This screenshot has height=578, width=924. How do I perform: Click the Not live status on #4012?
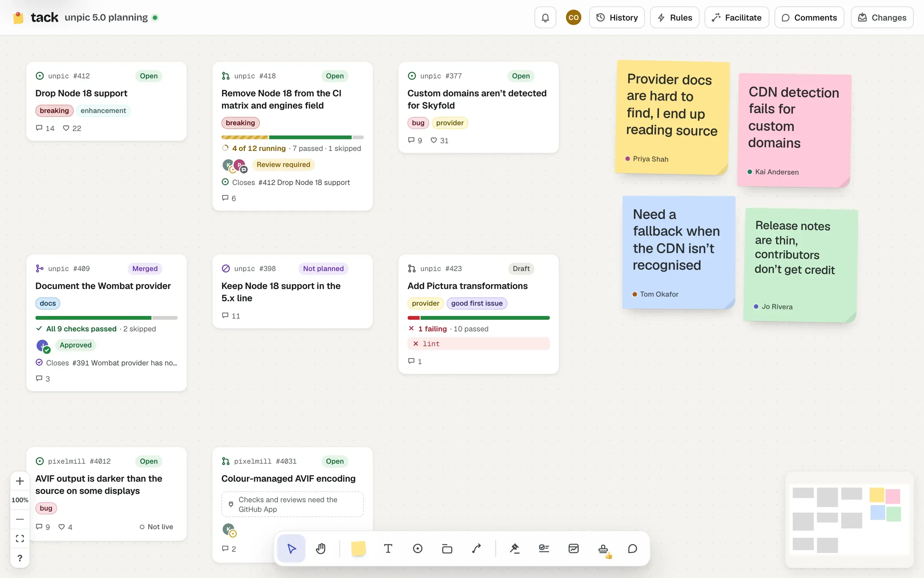click(x=156, y=527)
